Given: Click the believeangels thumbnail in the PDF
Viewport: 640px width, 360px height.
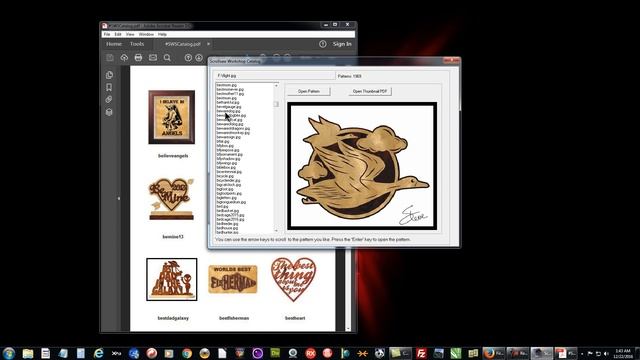Looking at the screenshot, I should [171, 117].
